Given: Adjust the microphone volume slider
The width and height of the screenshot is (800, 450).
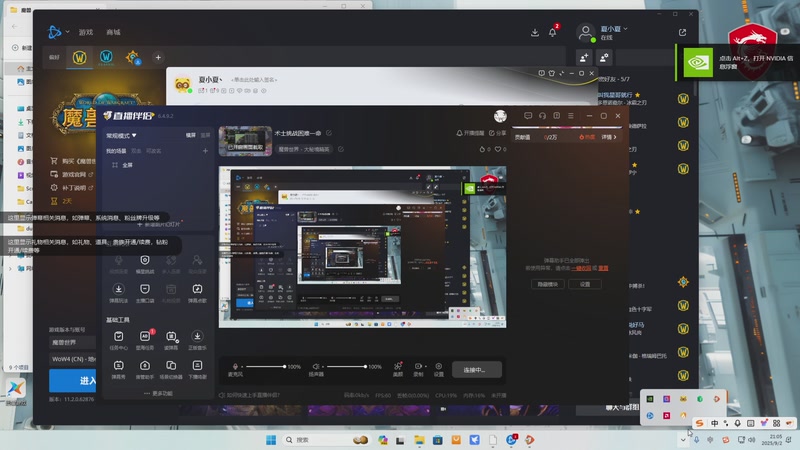Looking at the screenshot, I should click(x=264, y=367).
